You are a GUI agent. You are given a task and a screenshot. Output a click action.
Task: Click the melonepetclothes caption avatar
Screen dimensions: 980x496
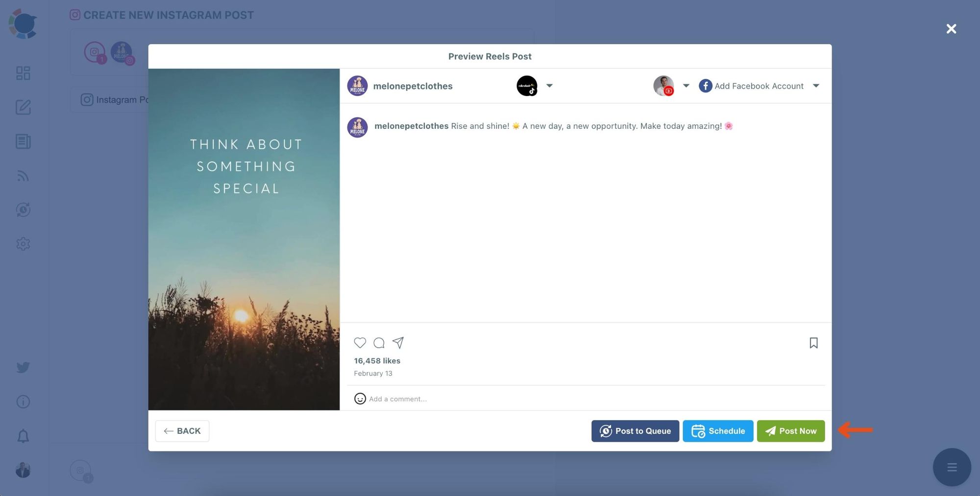coord(358,127)
